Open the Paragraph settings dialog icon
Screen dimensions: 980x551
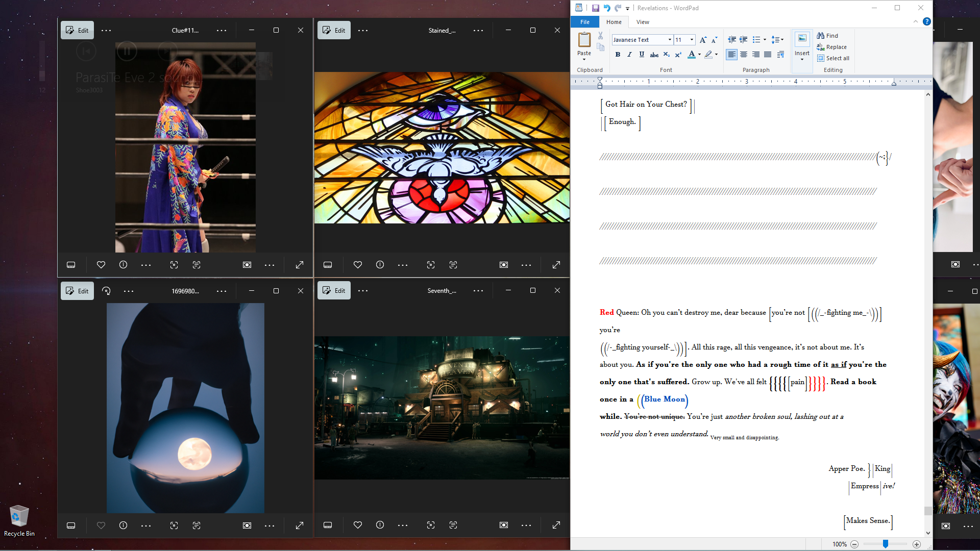tap(780, 55)
